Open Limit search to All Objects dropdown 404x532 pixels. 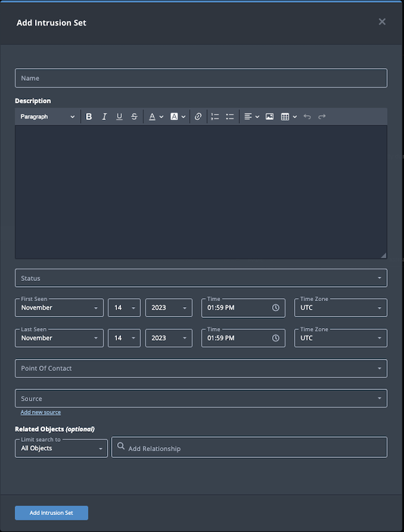coord(61,448)
